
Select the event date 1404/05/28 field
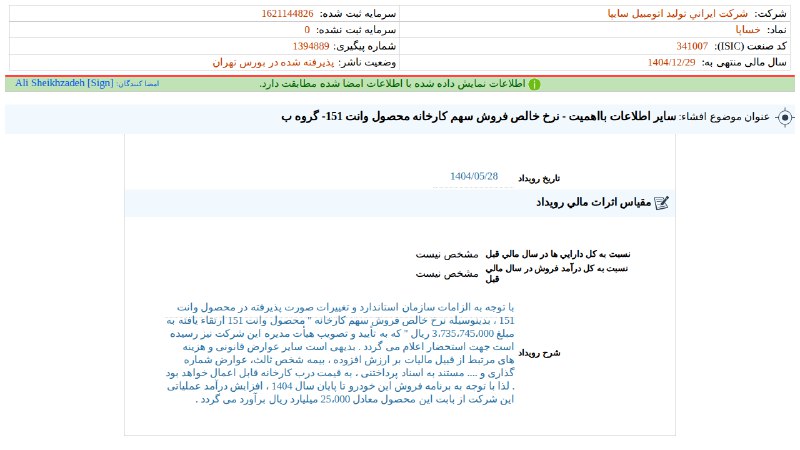tap(473, 177)
